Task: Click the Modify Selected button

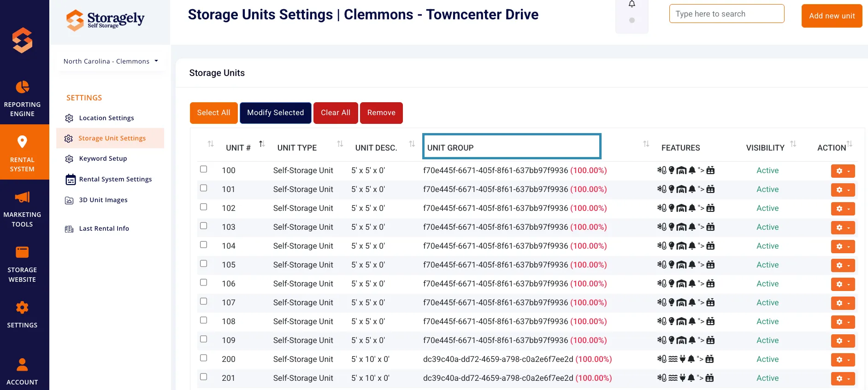Action: [x=275, y=113]
